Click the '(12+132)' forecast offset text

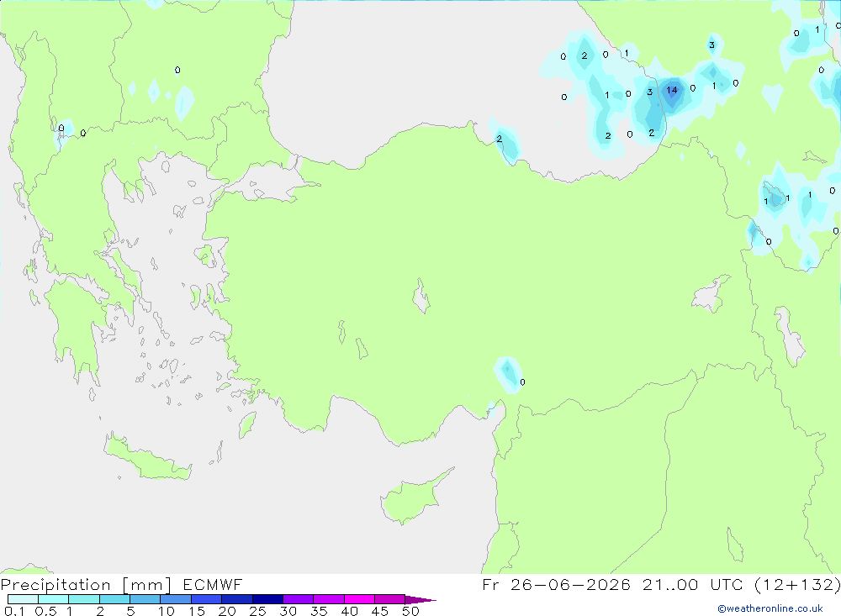797,584
